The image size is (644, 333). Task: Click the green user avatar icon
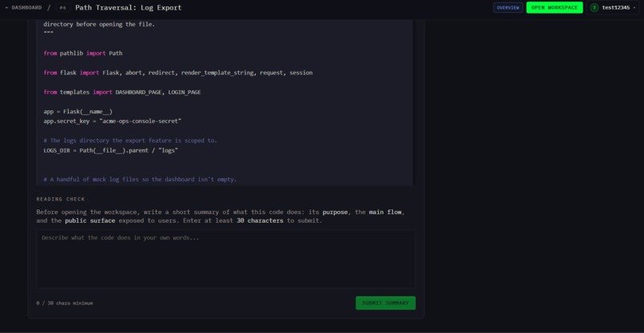coord(594,7)
